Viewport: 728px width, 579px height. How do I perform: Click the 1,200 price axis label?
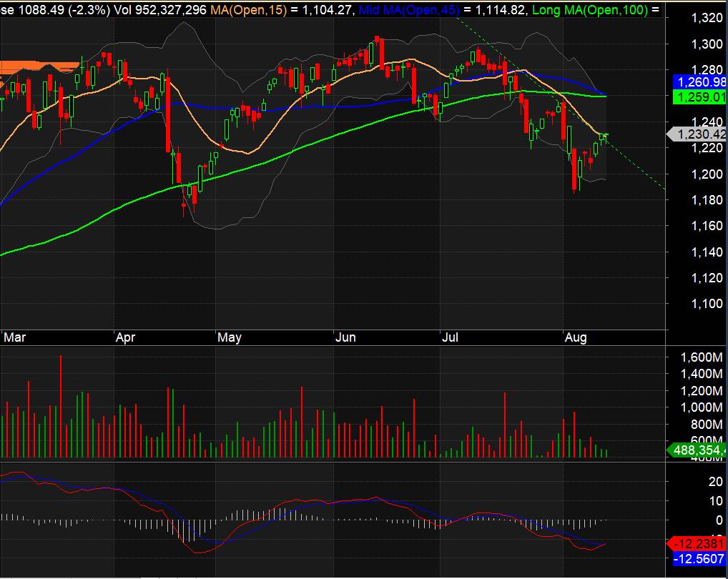click(x=707, y=174)
